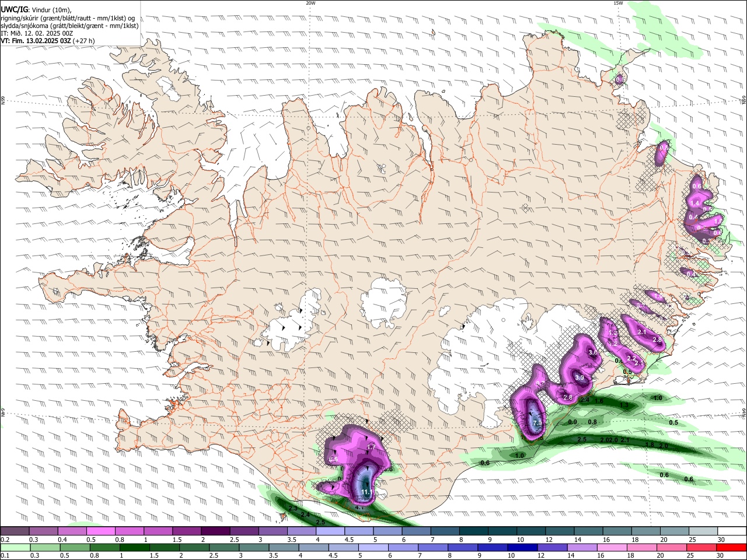
Task: Click the '0.4' label in the snow legend
Action: 62,540
